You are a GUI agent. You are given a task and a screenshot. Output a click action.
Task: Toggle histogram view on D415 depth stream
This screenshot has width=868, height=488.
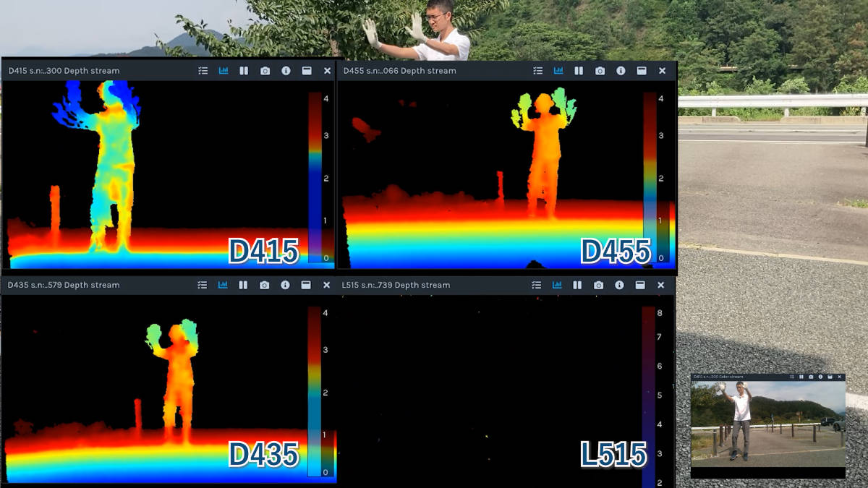coord(224,71)
